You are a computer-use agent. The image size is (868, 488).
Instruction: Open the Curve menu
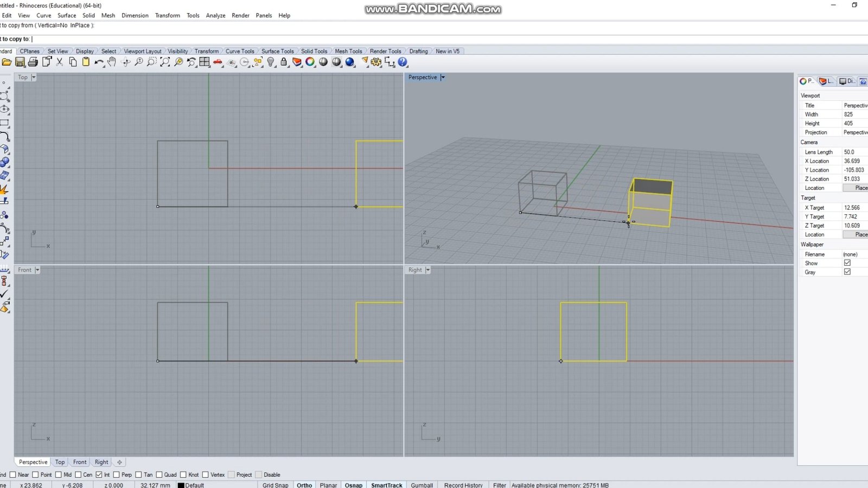coord(44,15)
